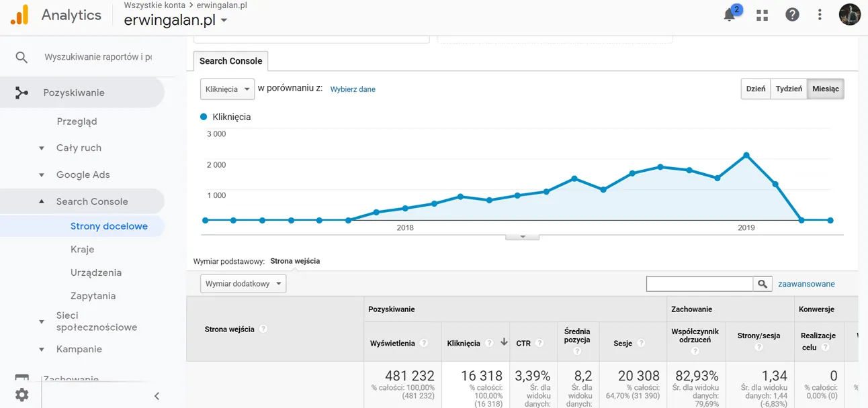
Task: Open the notifications bell
Action: coord(730,15)
